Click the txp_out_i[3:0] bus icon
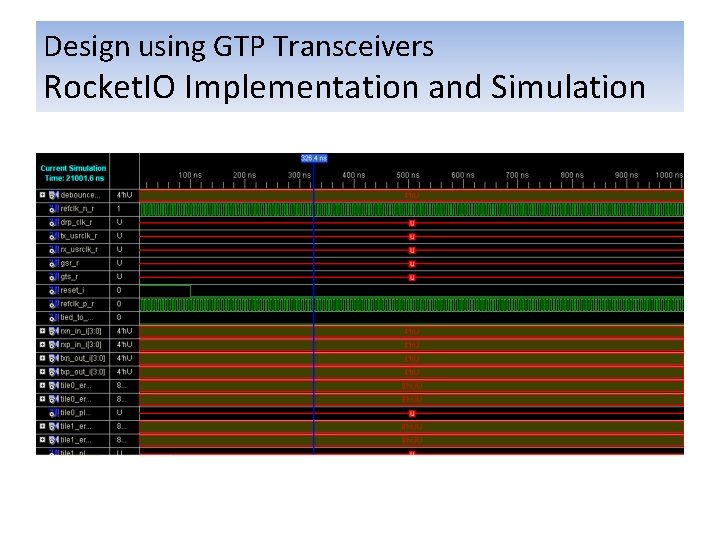 (54, 372)
